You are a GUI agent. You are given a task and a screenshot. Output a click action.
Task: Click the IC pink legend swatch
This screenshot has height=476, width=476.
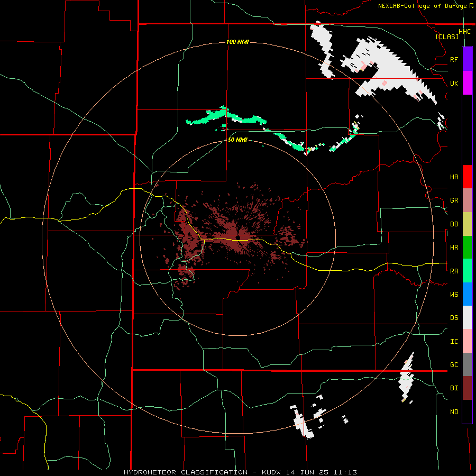coord(467,341)
